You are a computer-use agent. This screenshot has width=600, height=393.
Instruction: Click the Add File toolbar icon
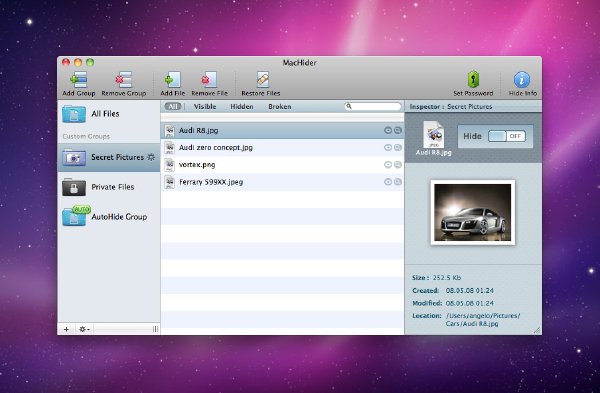tap(173, 80)
